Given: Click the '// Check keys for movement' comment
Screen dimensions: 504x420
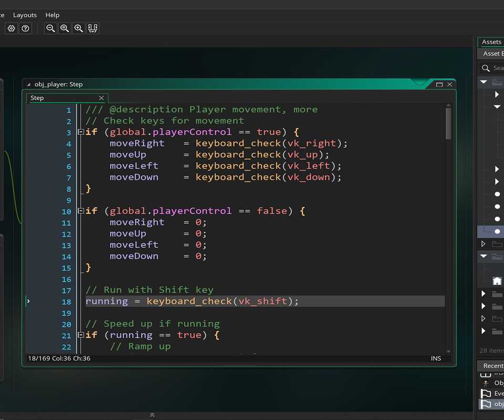Looking at the screenshot, I should [164, 121].
